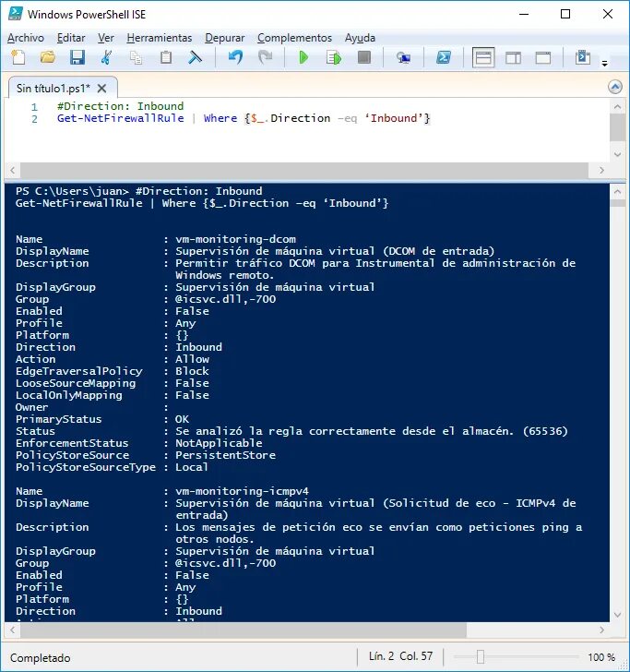630x672 pixels.
Task: Click NotApplicable EnforcementStatus value
Action: click(x=219, y=443)
